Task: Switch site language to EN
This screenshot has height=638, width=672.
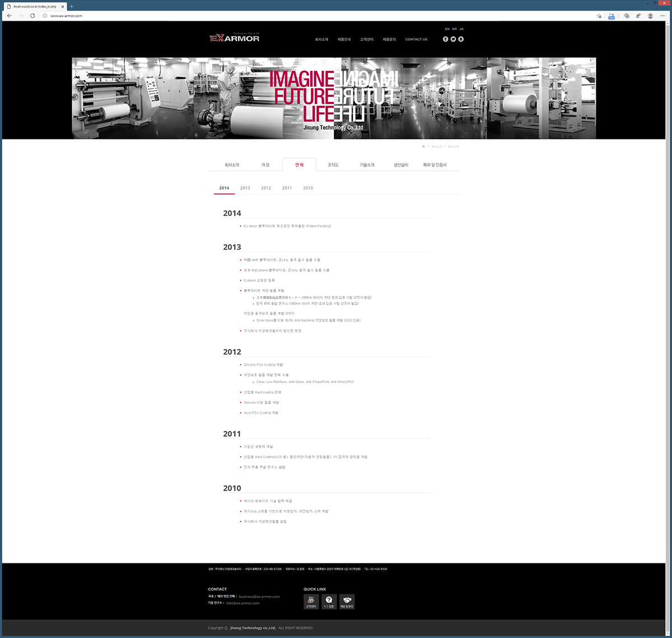Action: (x=447, y=29)
